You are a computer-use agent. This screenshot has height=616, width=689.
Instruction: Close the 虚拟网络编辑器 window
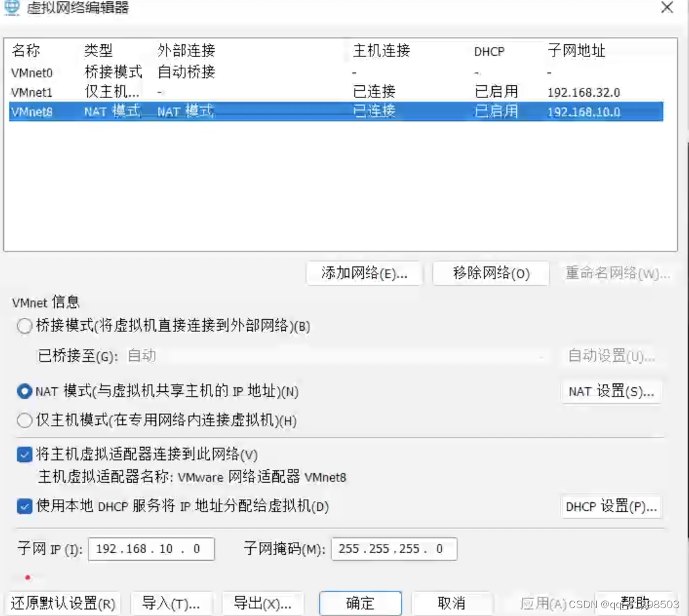point(667,7)
